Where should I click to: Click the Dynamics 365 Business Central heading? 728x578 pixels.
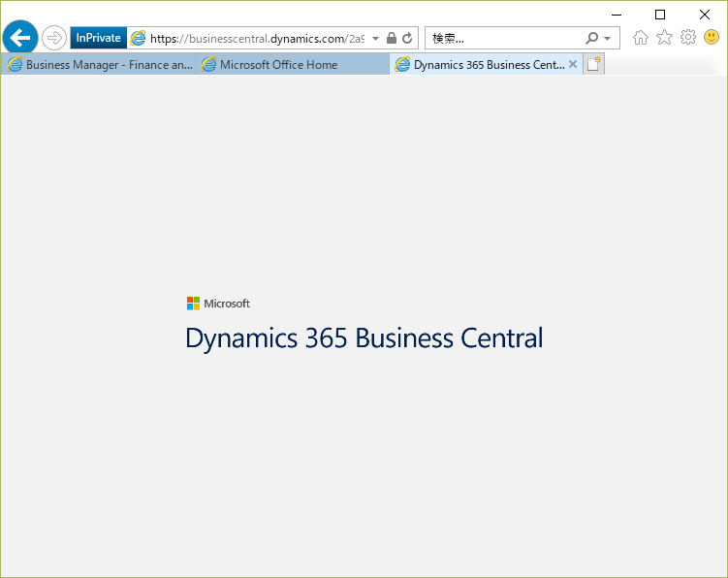364,338
